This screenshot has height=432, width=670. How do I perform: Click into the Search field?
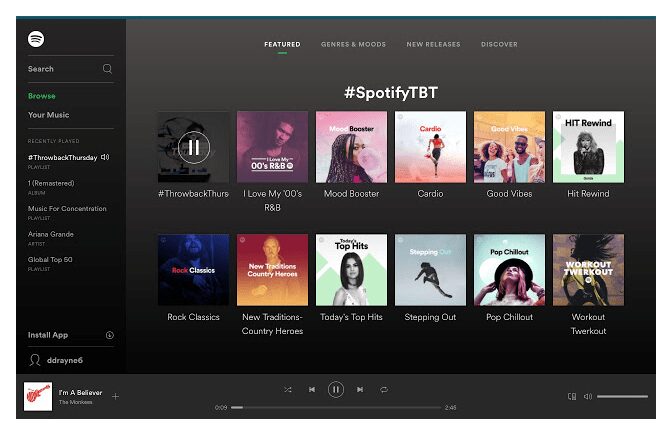tap(71, 69)
